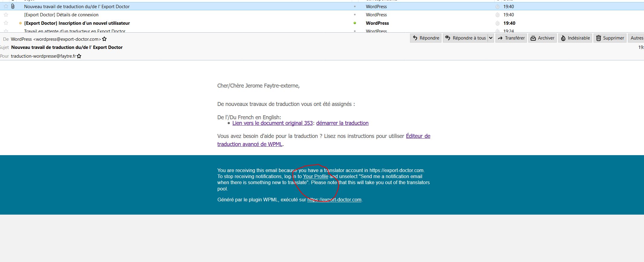Star the 'Détails de connexion' message
The width and height of the screenshot is (644, 262).
click(6, 14)
